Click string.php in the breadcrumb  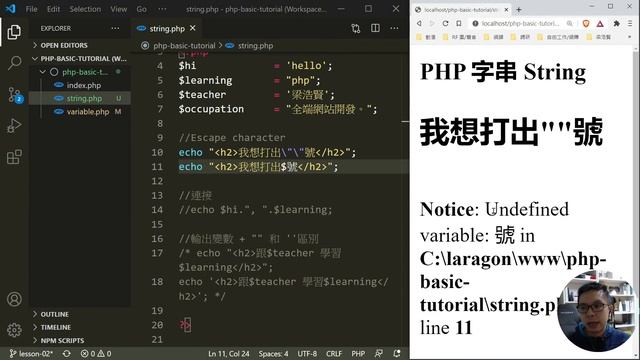256,46
